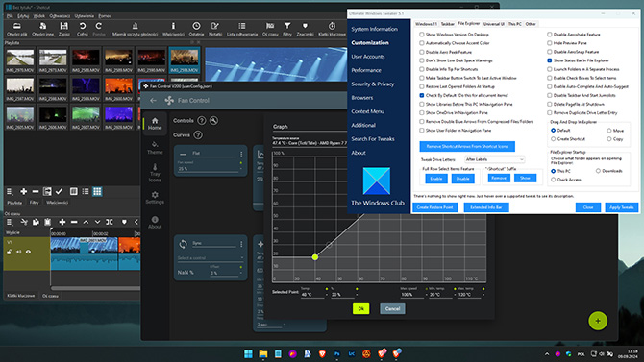Image resolution: width=644 pixels, height=362 pixels.
Task: Click Create Restore Point button
Action: tap(434, 207)
